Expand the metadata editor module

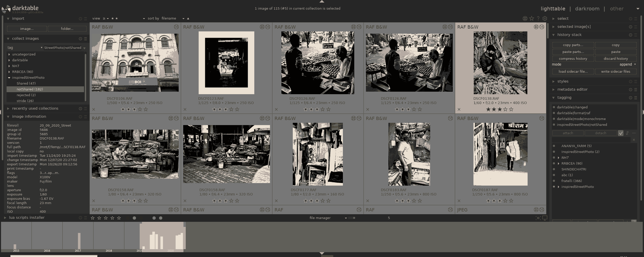click(x=553, y=90)
